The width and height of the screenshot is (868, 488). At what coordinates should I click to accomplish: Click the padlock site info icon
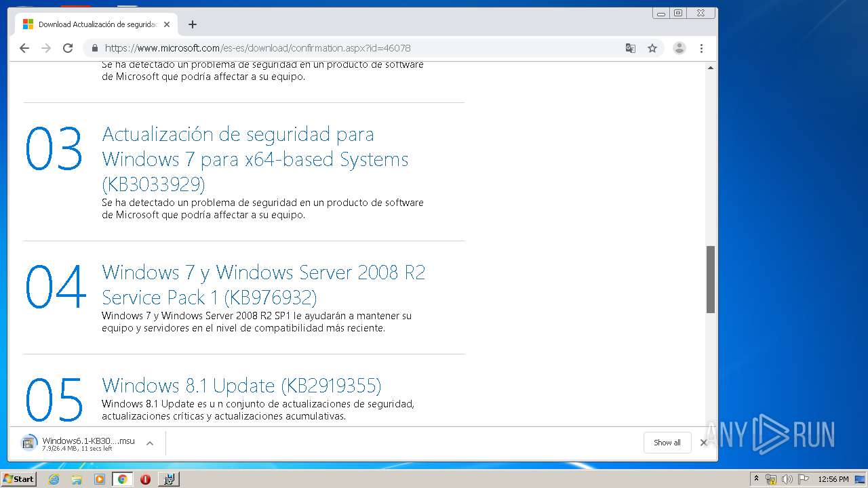[94, 48]
